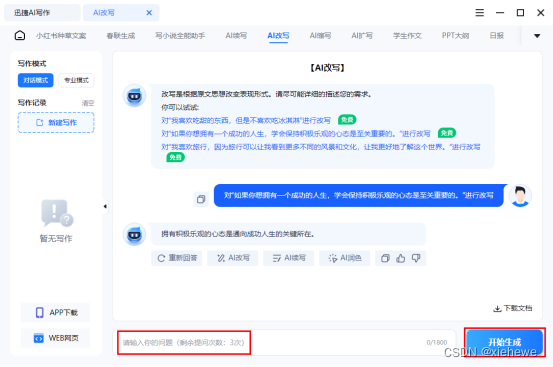
Task: Click the robot avatar beside the reply
Action: click(x=134, y=234)
